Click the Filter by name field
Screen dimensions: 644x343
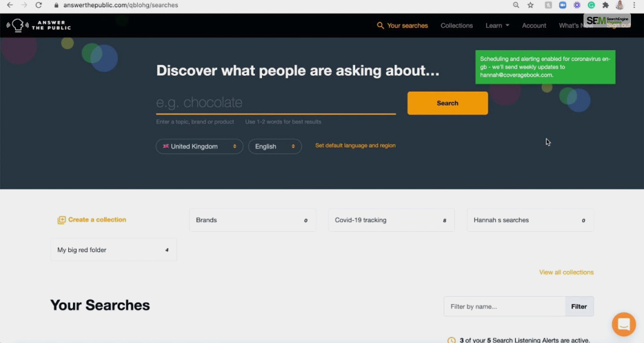504,307
